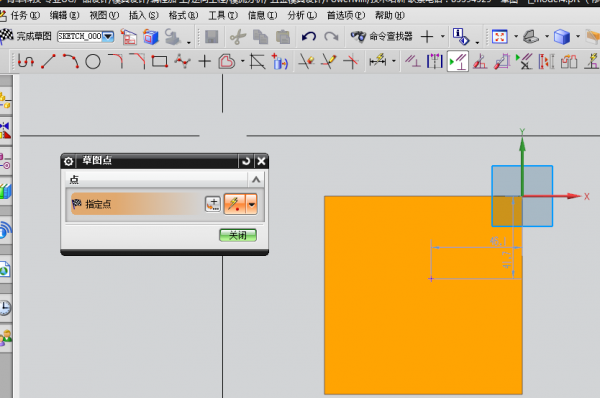The image size is (600, 398).
Task: Open the 信息 (Information) menu
Action: tap(262, 15)
